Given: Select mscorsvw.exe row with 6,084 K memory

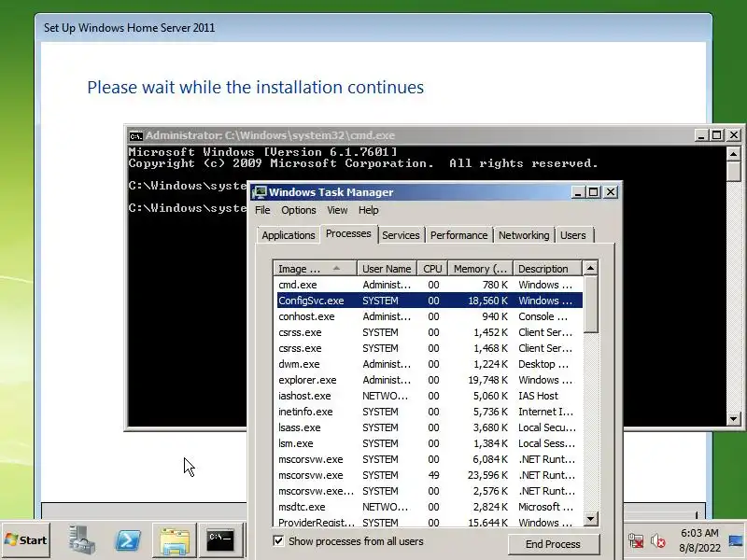Looking at the screenshot, I should 430,459.
